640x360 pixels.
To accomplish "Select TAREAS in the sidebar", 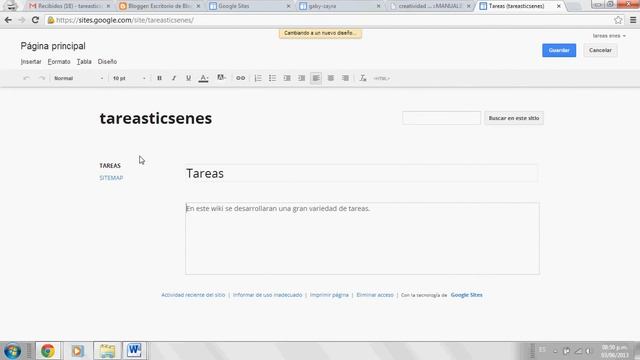I will coord(110,165).
